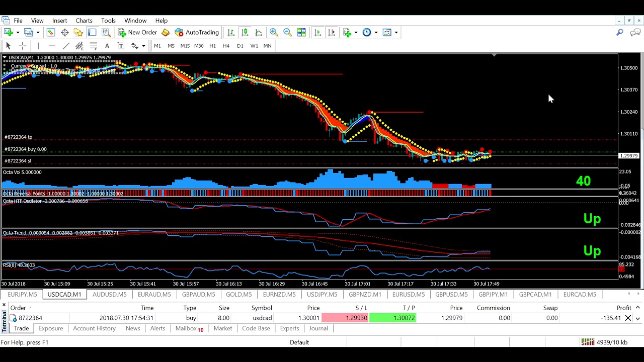Open the chat bubbles icon at top right

[635, 32]
